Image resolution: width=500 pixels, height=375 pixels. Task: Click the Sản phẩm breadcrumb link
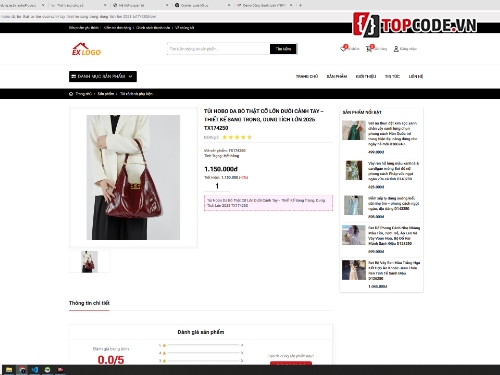tap(106, 94)
